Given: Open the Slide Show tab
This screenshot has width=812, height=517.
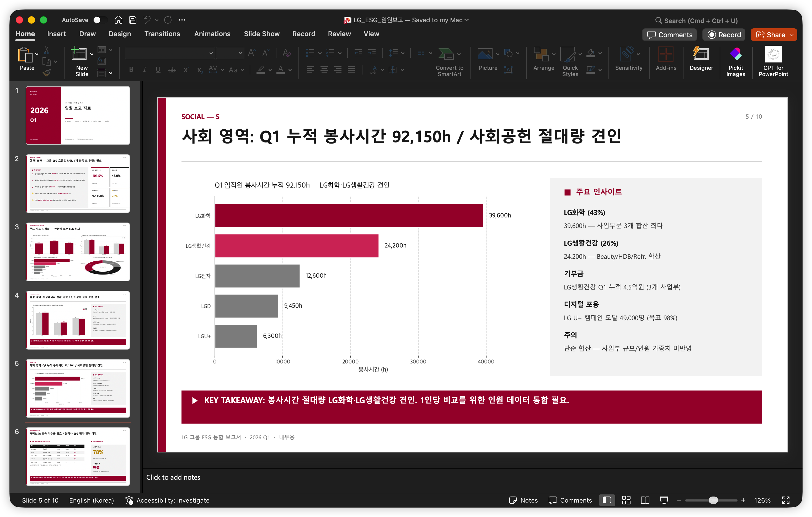Looking at the screenshot, I should [x=262, y=34].
